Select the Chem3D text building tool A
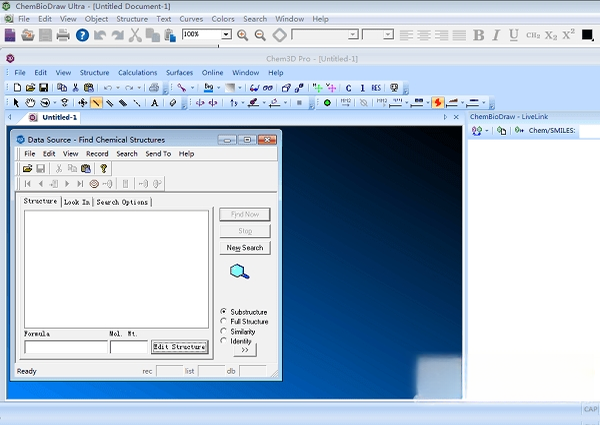Viewport: 600px width, 425px height. [155, 103]
